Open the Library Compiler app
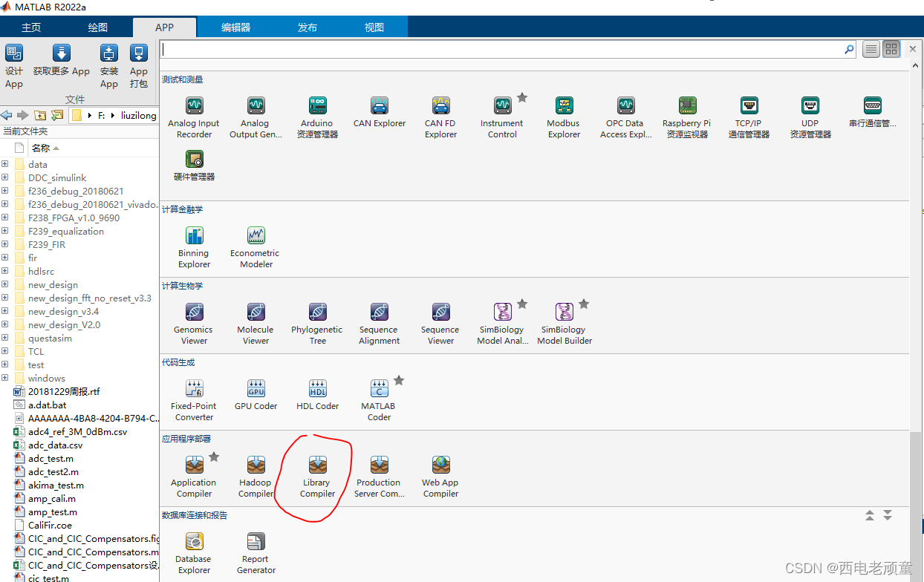 click(x=317, y=477)
